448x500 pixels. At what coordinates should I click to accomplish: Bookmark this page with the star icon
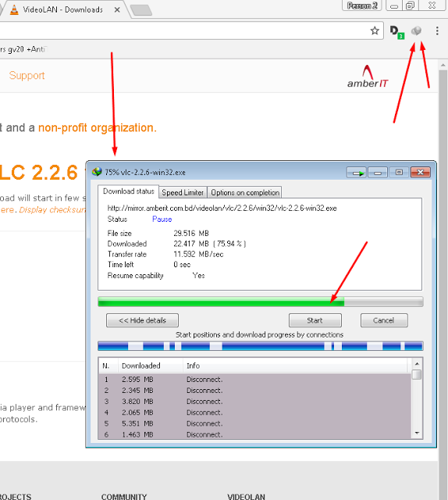375,30
